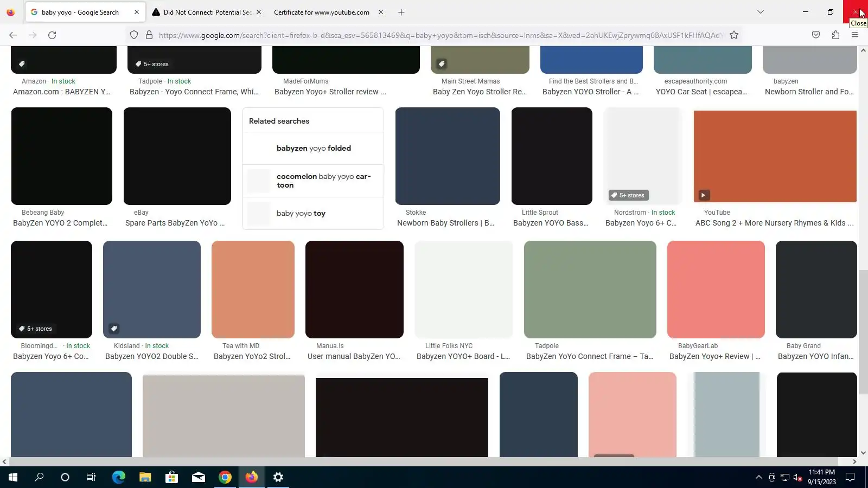
Task: Close the Did Not Connect tab
Action: click(259, 12)
